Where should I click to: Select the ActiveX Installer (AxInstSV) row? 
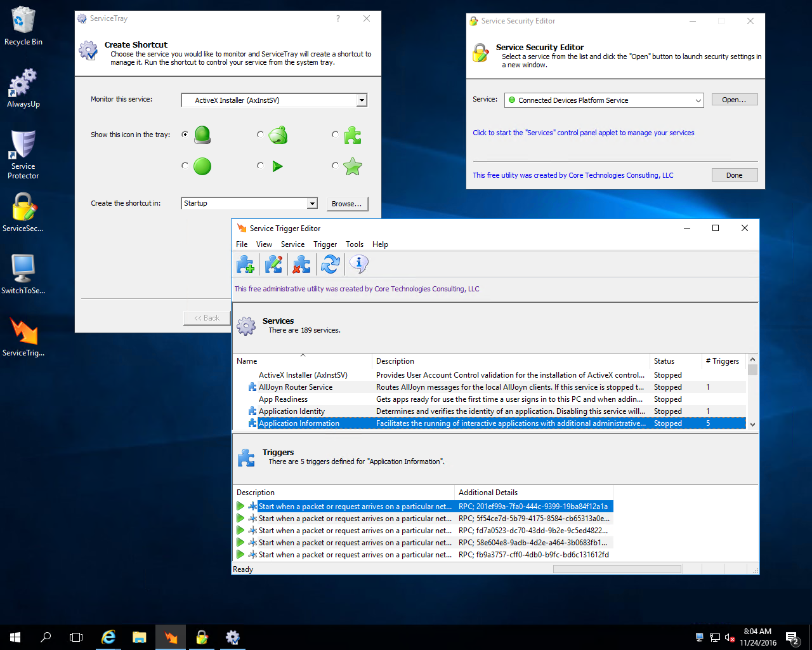pos(489,375)
